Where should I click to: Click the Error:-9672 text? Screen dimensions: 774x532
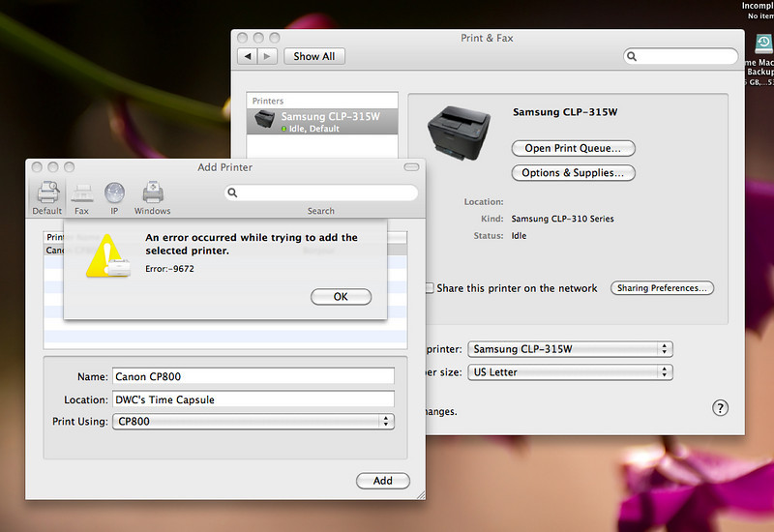tap(170, 269)
